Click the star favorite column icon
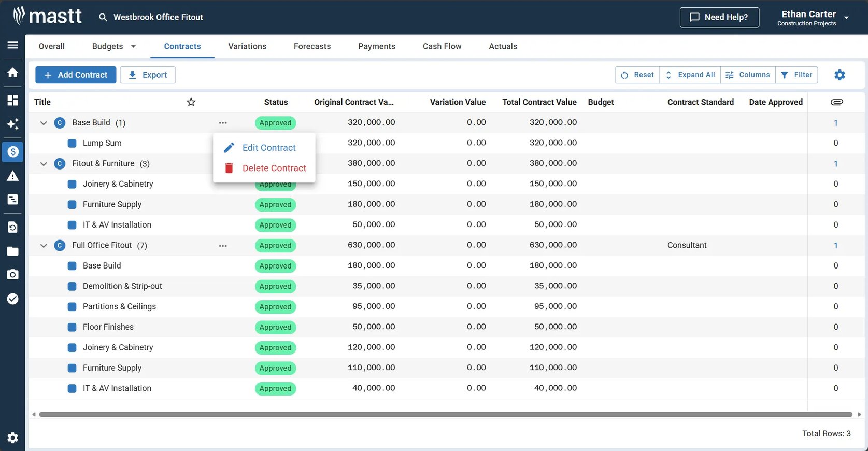The image size is (868, 451). pos(191,102)
